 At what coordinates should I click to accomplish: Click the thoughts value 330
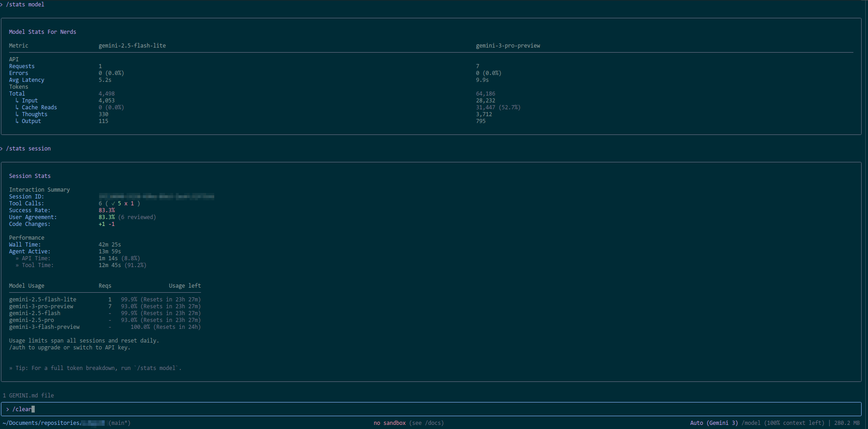tap(104, 114)
